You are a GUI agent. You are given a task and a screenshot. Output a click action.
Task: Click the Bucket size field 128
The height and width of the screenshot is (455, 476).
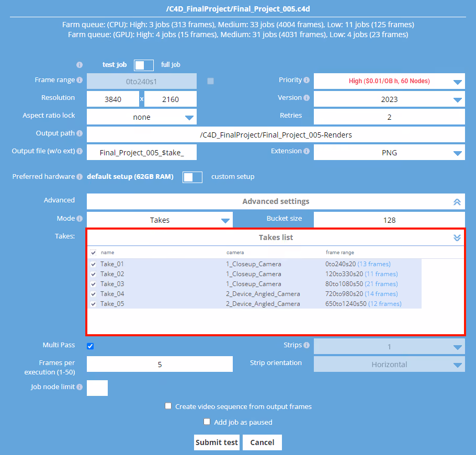point(389,220)
